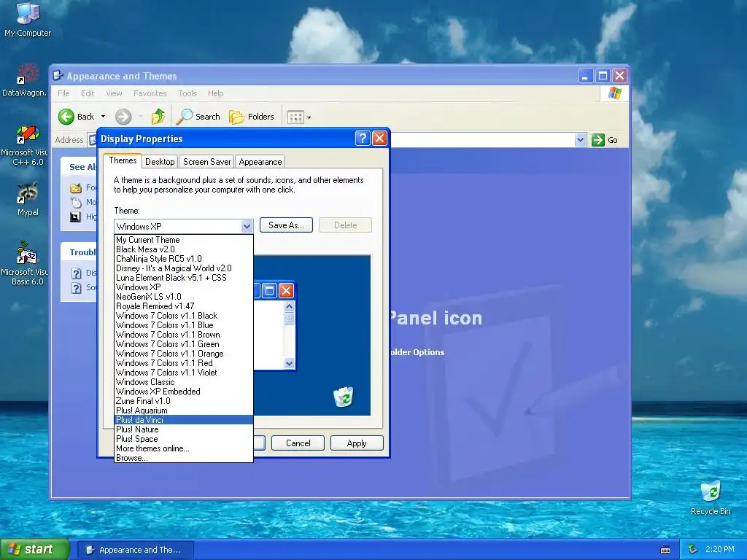
Task: Open the Tools menu
Action: point(187,93)
